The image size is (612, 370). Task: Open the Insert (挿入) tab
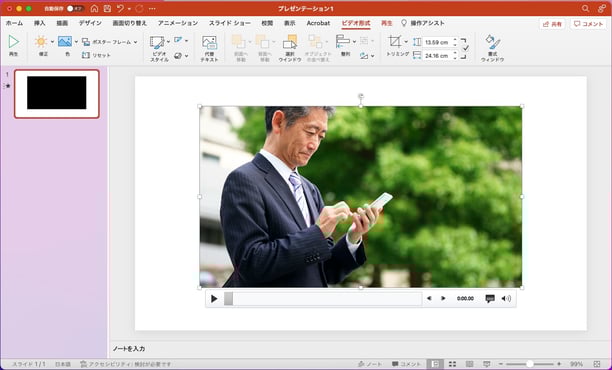click(x=39, y=23)
